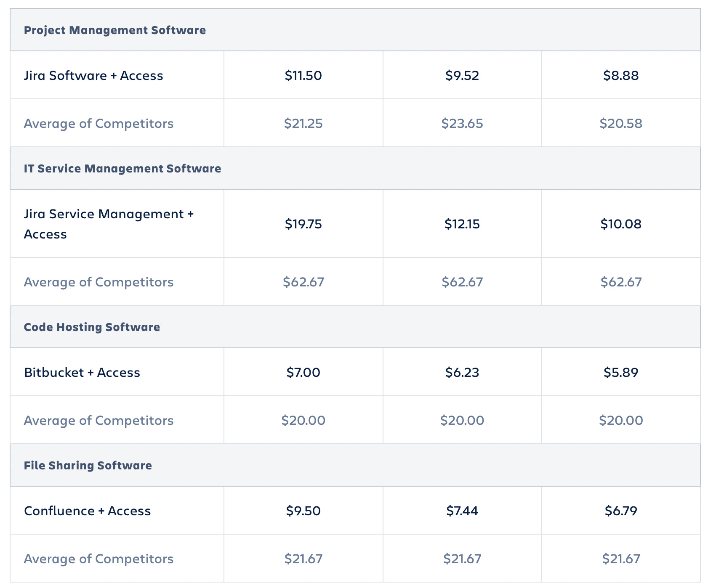Select "Average of Competitors" under IT Service Management
The image size is (708, 588).
click(98, 282)
